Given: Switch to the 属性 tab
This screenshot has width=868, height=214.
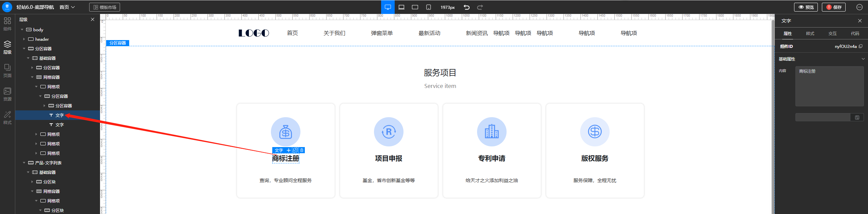Looking at the screenshot, I should pos(788,34).
